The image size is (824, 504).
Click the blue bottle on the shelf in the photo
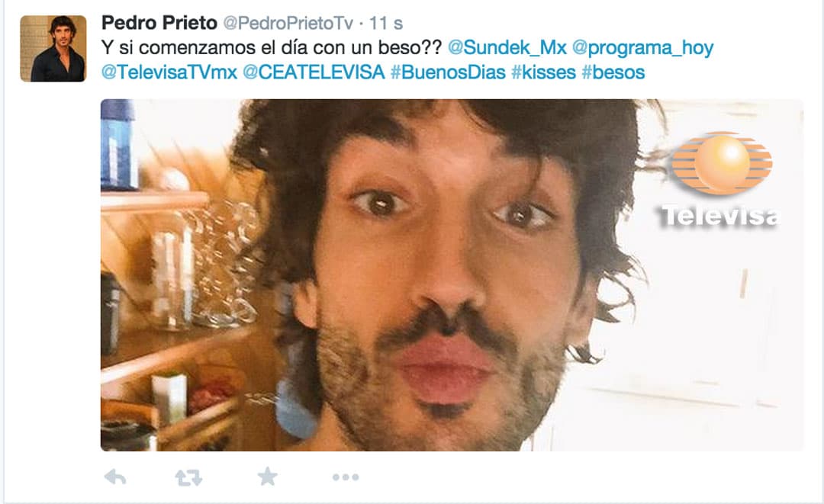pos(119,144)
